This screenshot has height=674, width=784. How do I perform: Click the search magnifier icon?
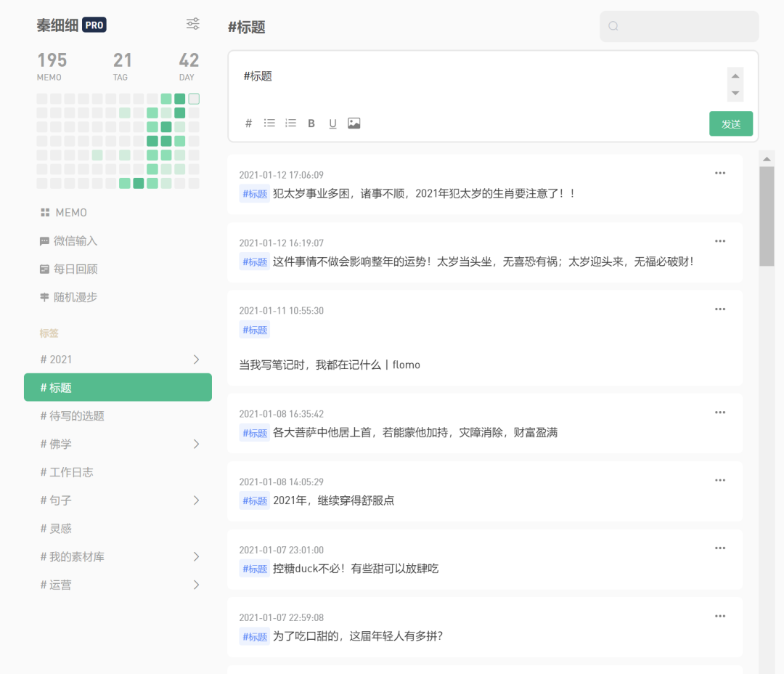[x=613, y=26]
